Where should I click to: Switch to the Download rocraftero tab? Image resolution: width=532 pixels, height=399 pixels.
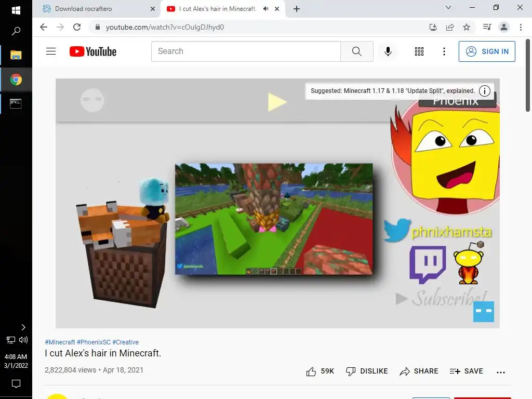[95, 9]
